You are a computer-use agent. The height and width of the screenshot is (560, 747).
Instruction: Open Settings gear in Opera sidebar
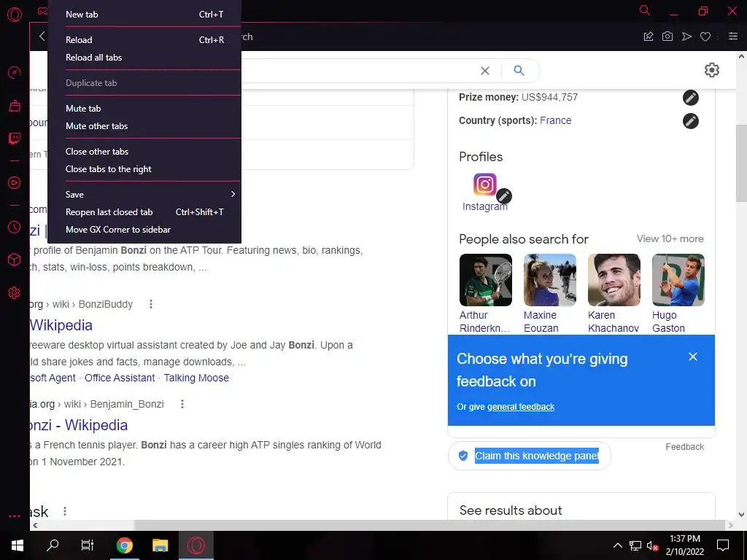tap(15, 293)
